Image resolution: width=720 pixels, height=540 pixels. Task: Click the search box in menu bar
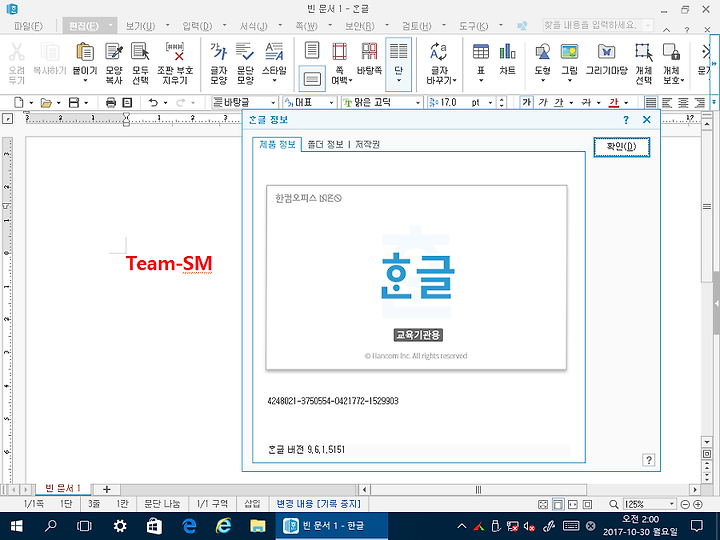[x=597, y=25]
